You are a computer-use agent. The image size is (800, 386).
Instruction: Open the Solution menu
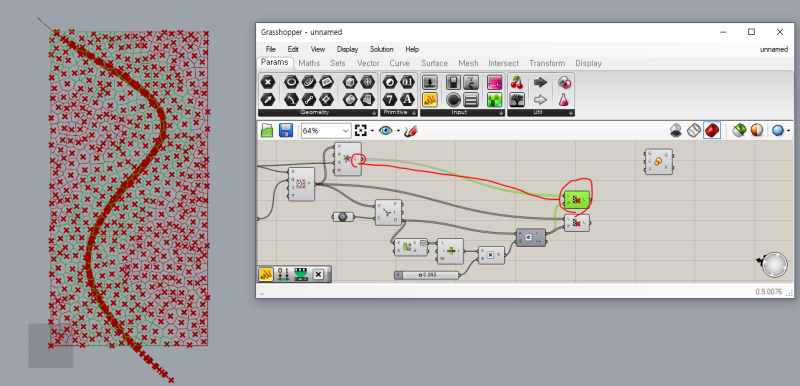(x=382, y=49)
